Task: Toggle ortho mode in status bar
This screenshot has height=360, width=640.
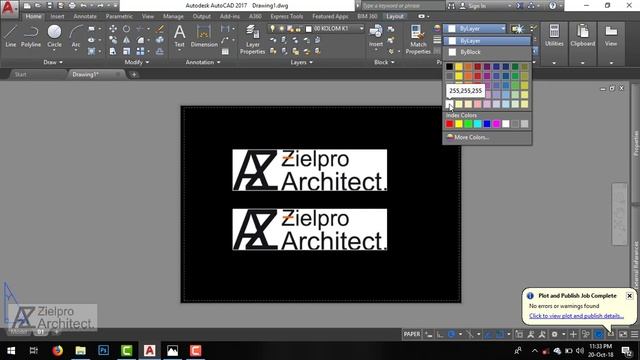Action: point(440,334)
